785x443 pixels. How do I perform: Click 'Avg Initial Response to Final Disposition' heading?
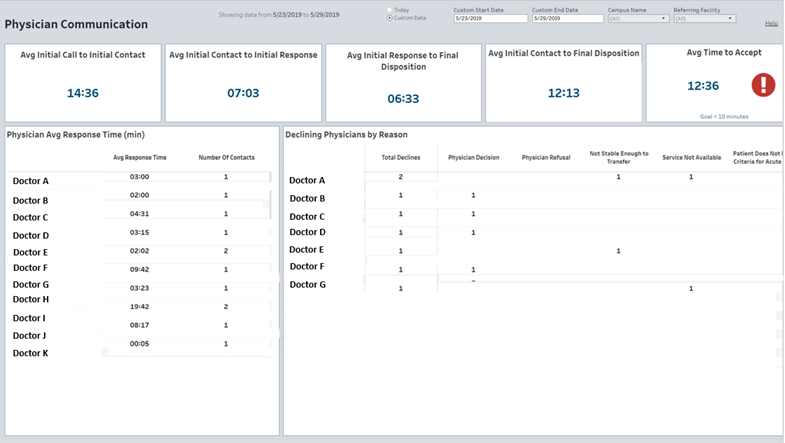coord(403,61)
